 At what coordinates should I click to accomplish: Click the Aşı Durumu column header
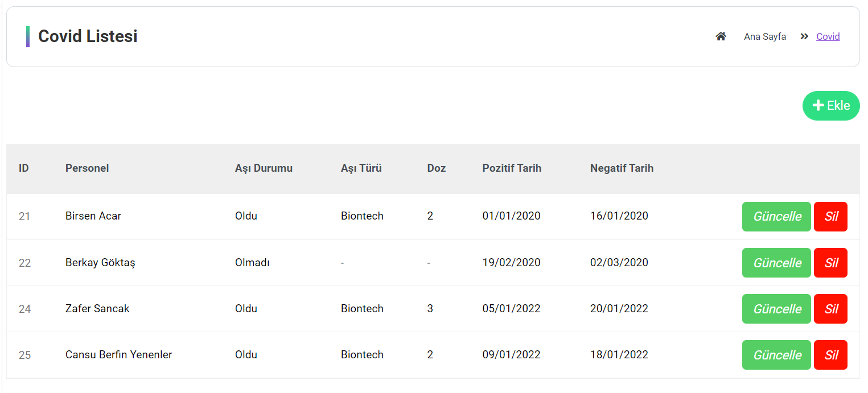tap(264, 168)
